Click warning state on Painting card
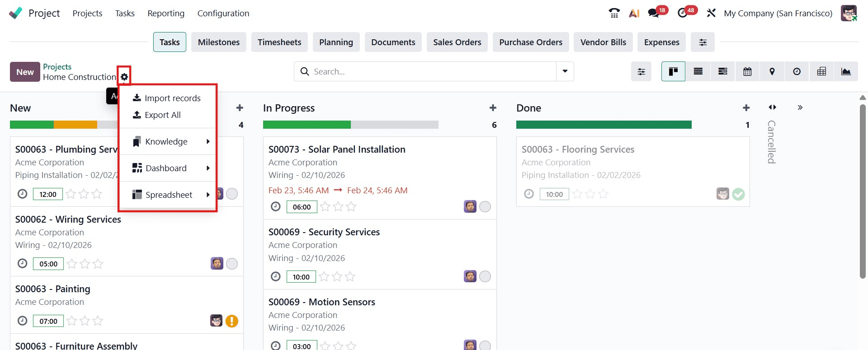The image size is (868, 350). [232, 321]
